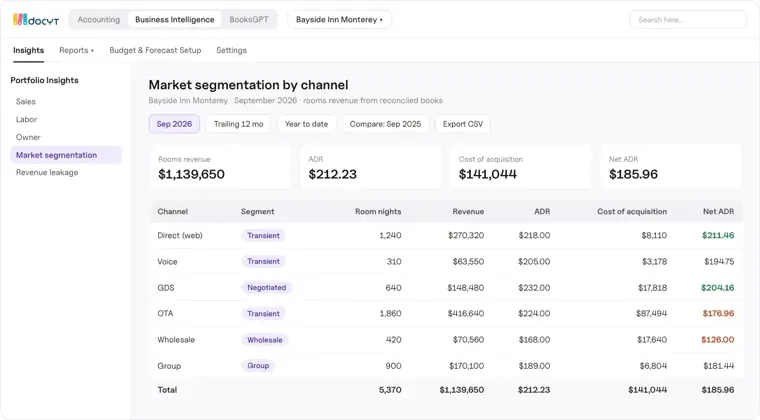Click the $17,818 GDS acquisition cost
Image resolution: width=760 pixels, height=420 pixels.
652,288
